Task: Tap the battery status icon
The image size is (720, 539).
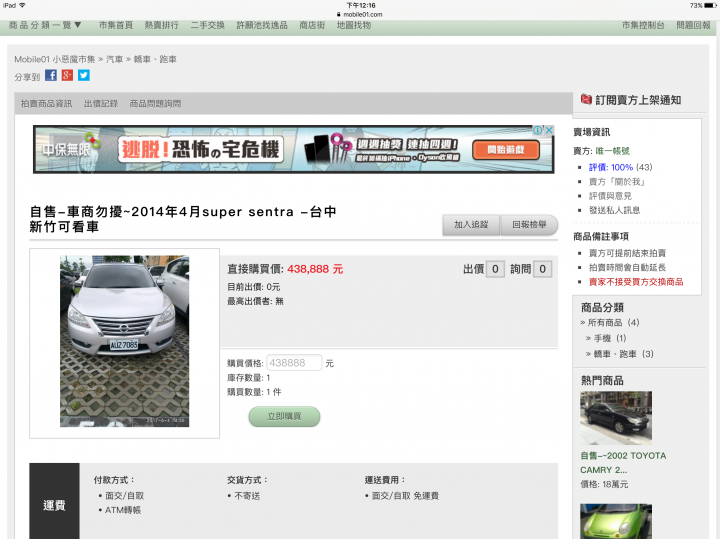Action: [x=710, y=6]
